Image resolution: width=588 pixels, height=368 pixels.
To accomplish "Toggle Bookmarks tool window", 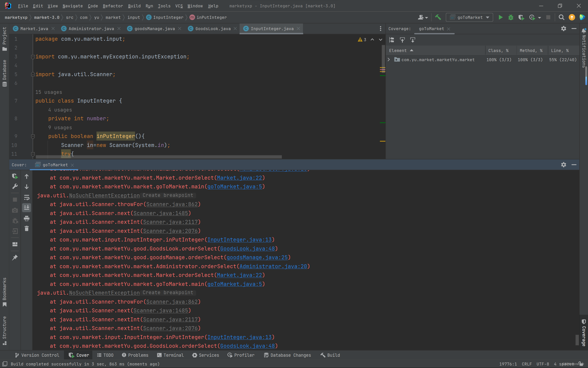I will tap(4, 292).
